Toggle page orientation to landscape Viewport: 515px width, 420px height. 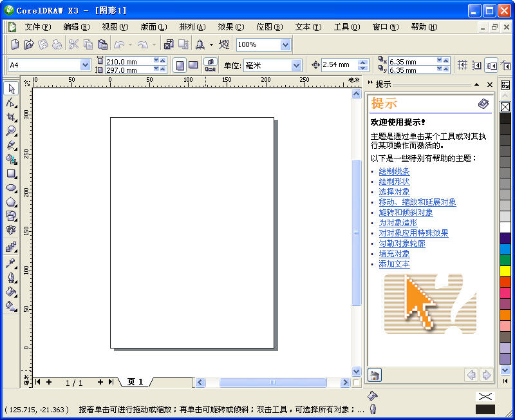point(192,64)
